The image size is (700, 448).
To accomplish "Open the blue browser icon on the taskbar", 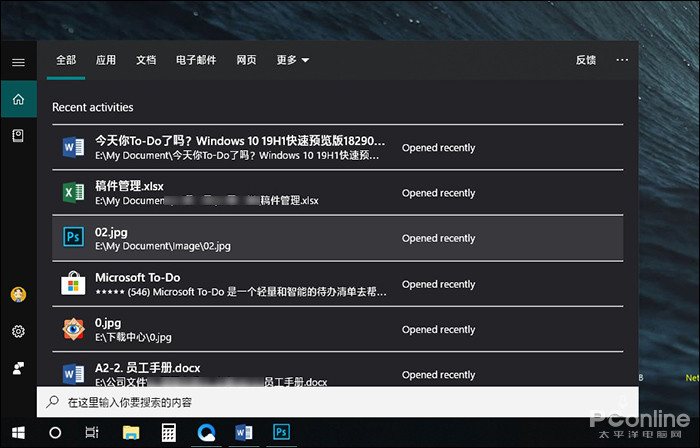I will (206, 432).
